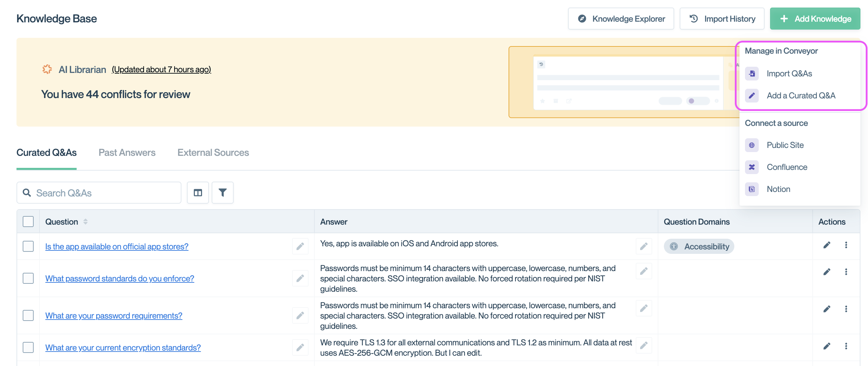This screenshot has width=868, height=366.
Task: Edit the 'app stores' question inline
Action: [x=300, y=246]
